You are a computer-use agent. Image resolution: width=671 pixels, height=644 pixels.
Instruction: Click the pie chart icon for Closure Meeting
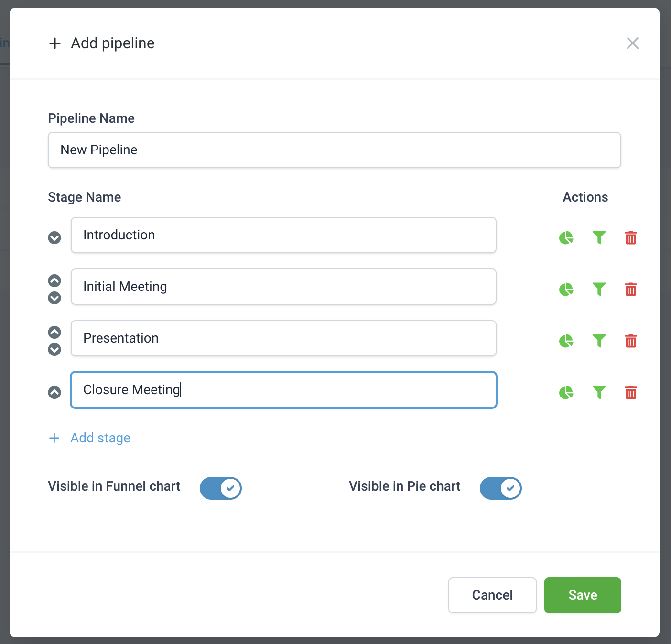(566, 392)
